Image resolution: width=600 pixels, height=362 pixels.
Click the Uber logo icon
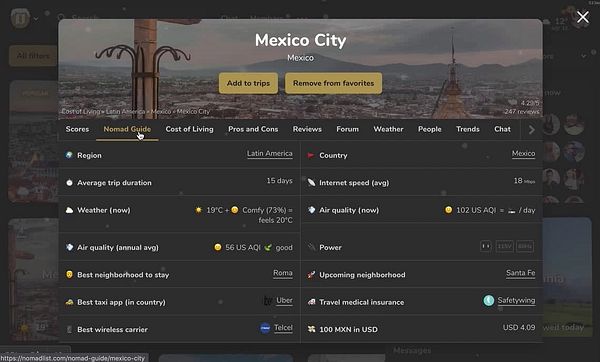click(268, 301)
